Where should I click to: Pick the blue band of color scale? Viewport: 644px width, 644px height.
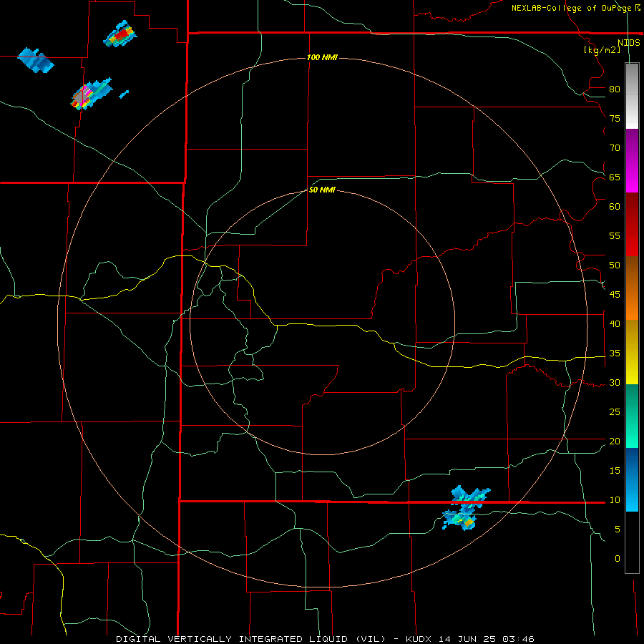632,479
